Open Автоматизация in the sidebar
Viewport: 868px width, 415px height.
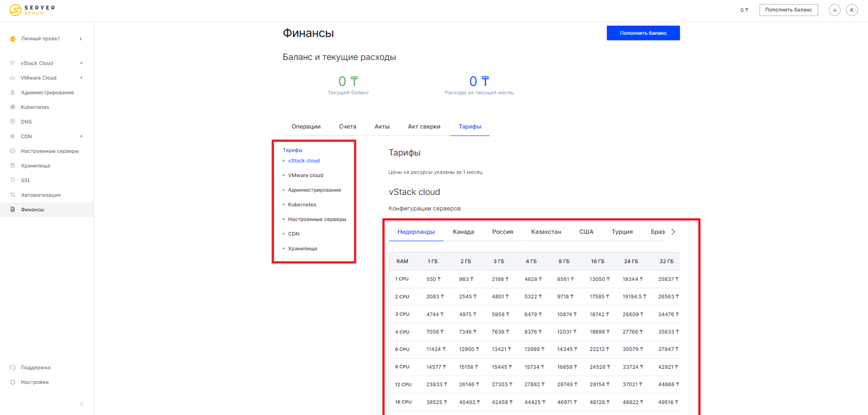point(41,195)
